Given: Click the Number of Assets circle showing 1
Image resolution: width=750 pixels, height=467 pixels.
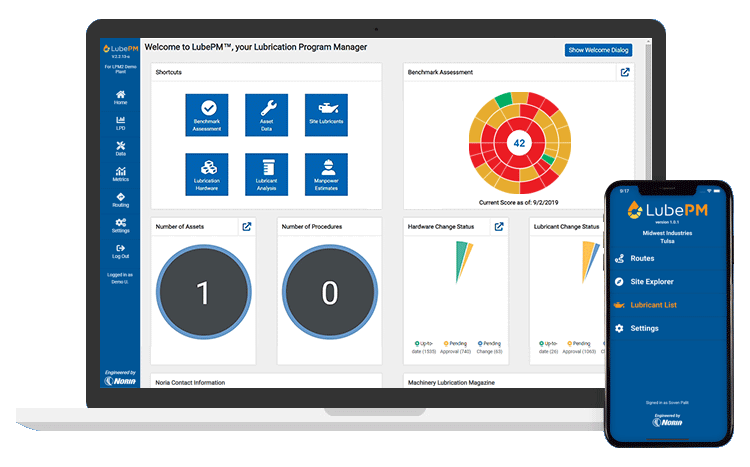Looking at the screenshot, I should click(x=204, y=292).
